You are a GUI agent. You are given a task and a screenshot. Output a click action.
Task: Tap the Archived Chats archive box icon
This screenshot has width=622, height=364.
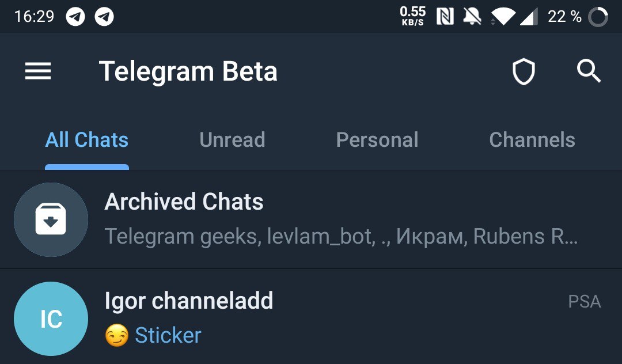51,219
